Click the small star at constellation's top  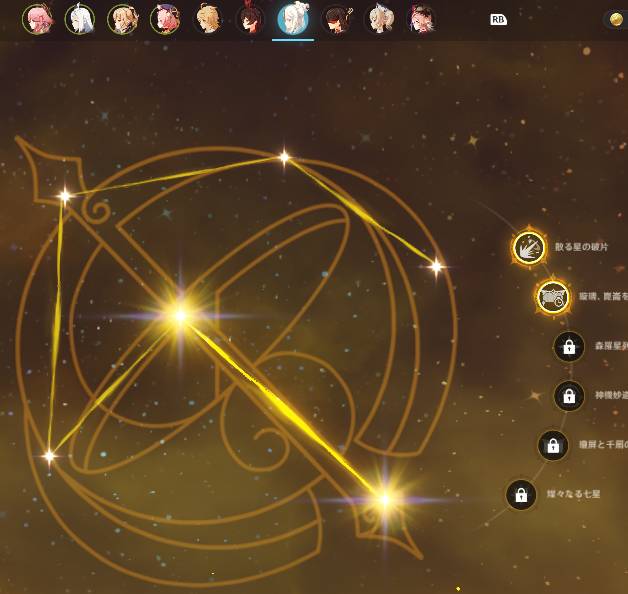284,157
